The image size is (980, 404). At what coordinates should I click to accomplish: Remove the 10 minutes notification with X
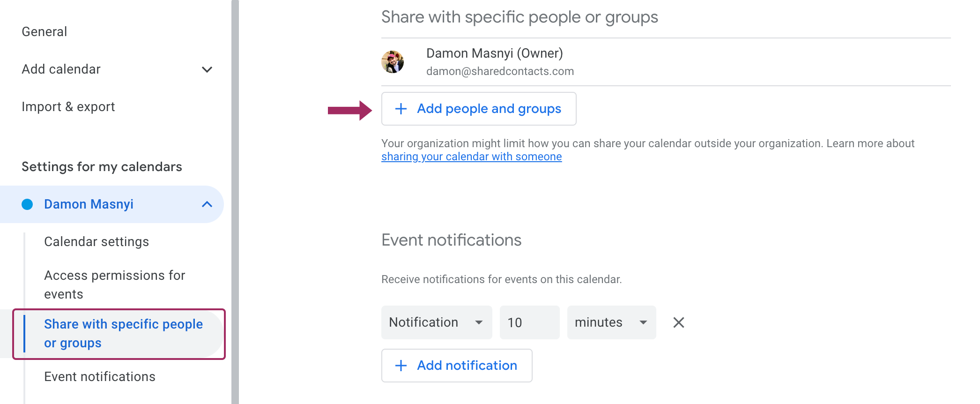pos(678,322)
